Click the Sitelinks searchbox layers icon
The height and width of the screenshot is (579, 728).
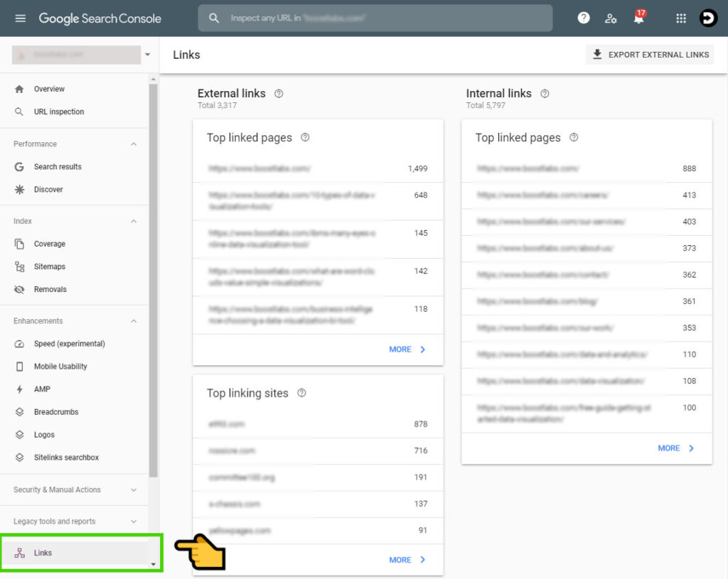[19, 458]
